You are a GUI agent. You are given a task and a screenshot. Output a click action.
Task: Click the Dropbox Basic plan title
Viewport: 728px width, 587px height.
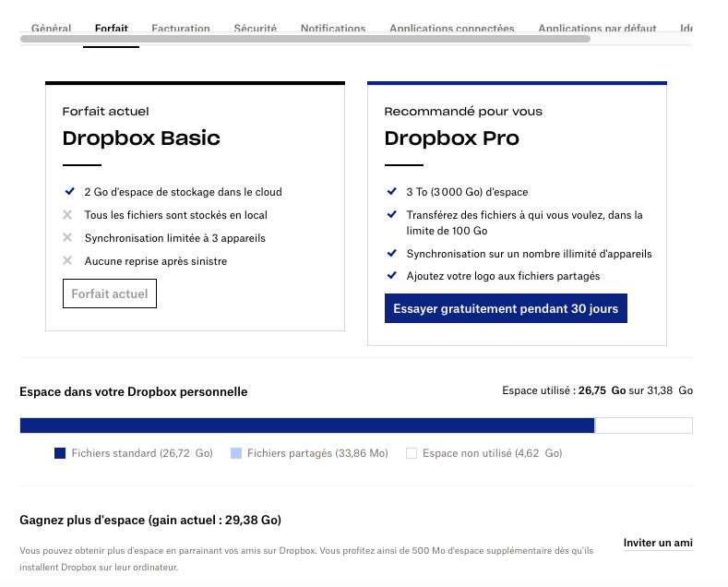pyautogui.click(x=141, y=138)
